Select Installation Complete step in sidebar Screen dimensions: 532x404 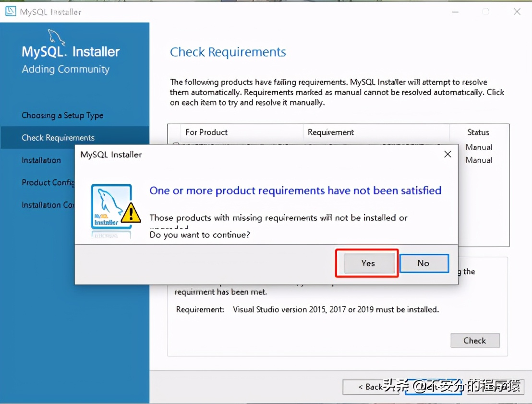tap(48, 205)
